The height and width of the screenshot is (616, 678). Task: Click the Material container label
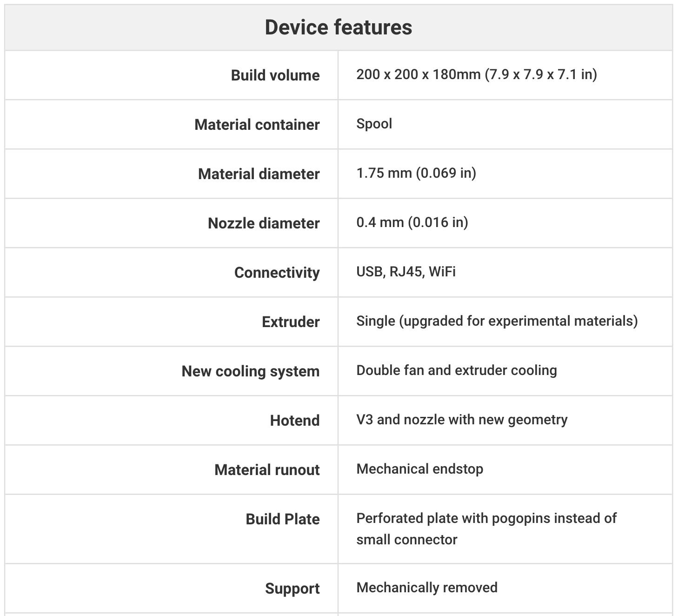click(x=257, y=125)
